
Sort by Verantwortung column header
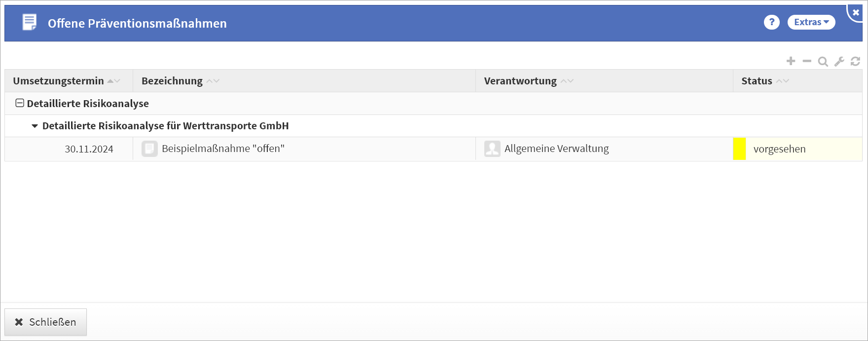point(520,81)
